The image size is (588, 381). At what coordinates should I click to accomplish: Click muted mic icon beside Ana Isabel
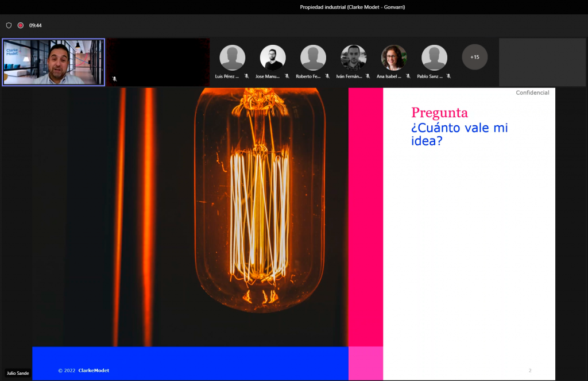pos(408,76)
